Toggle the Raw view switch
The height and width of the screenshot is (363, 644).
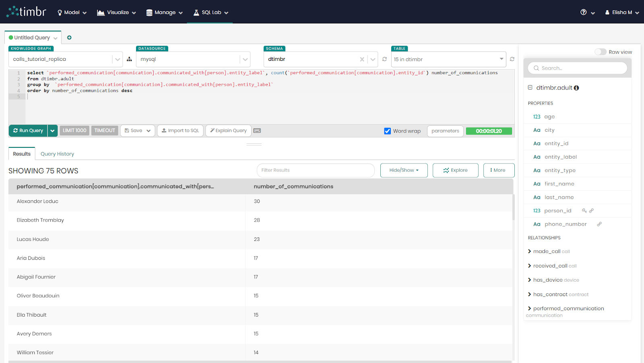[600, 52]
